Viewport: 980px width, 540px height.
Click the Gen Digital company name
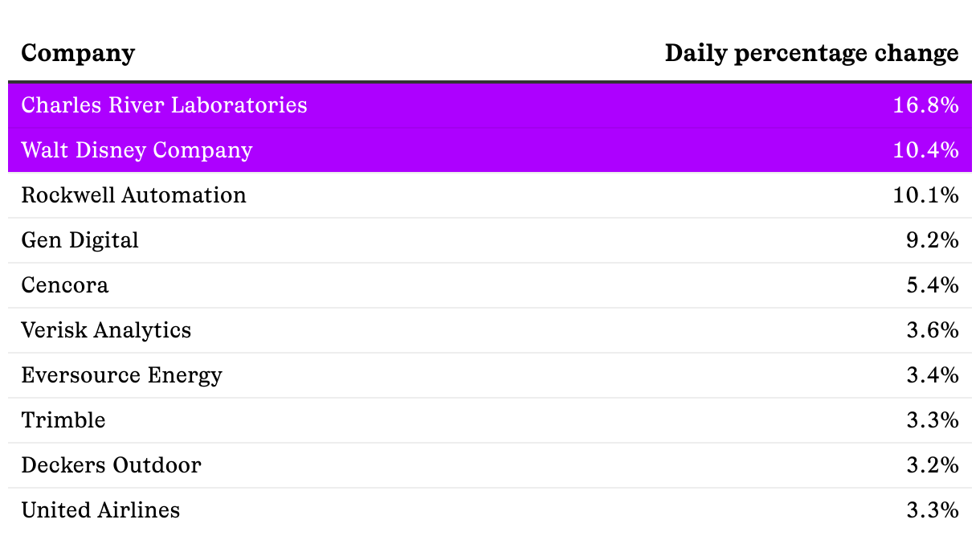[80, 240]
